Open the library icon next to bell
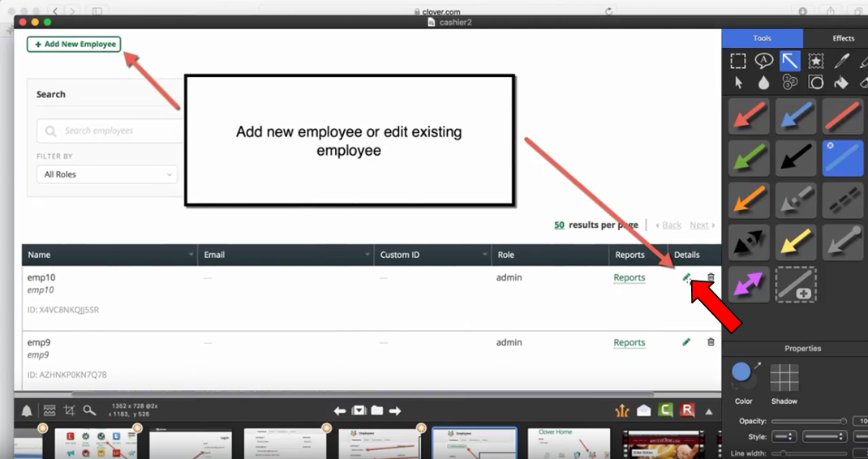 (x=49, y=411)
